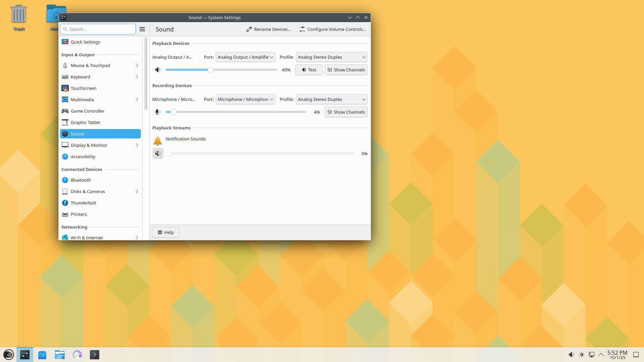Mute the microphone recording device icon
This screenshot has height=362, width=644.
click(x=158, y=112)
